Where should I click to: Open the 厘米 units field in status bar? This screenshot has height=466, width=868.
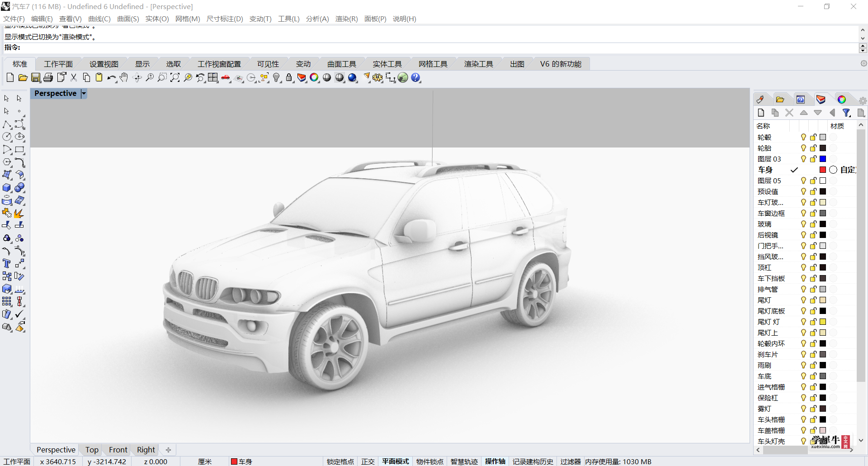click(205, 461)
